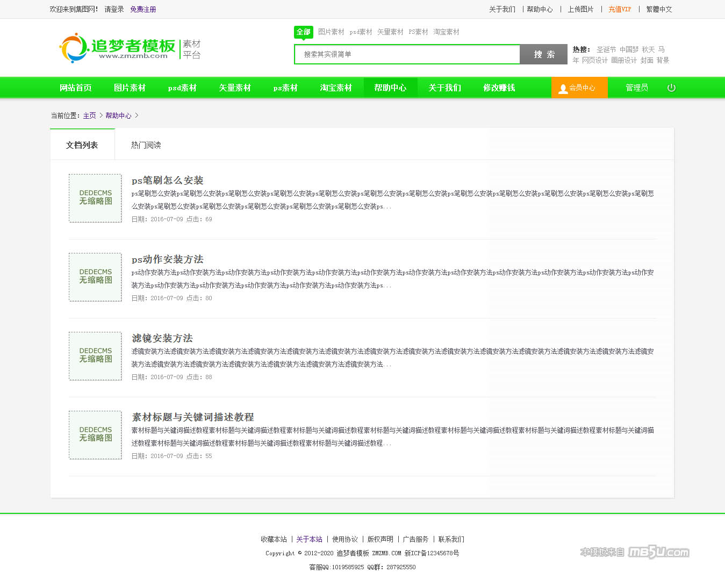The width and height of the screenshot is (725, 588).
Task: Select the 矢量素材 search category
Action: point(390,32)
